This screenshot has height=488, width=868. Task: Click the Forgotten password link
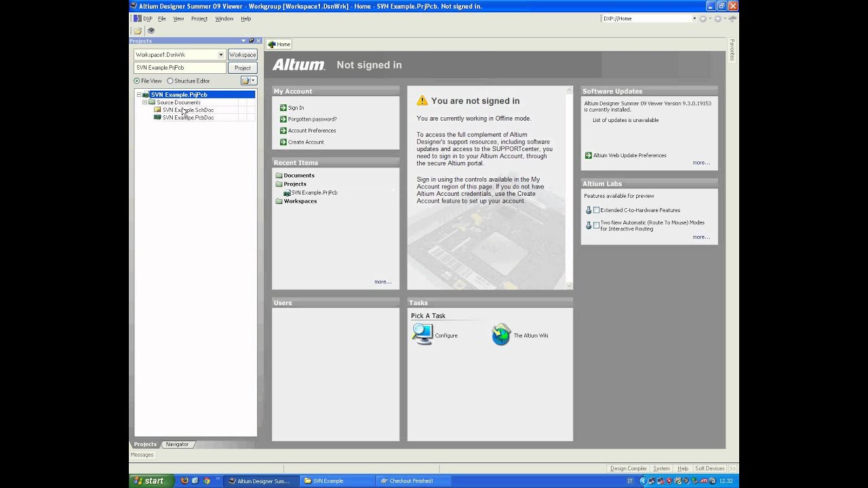point(312,119)
